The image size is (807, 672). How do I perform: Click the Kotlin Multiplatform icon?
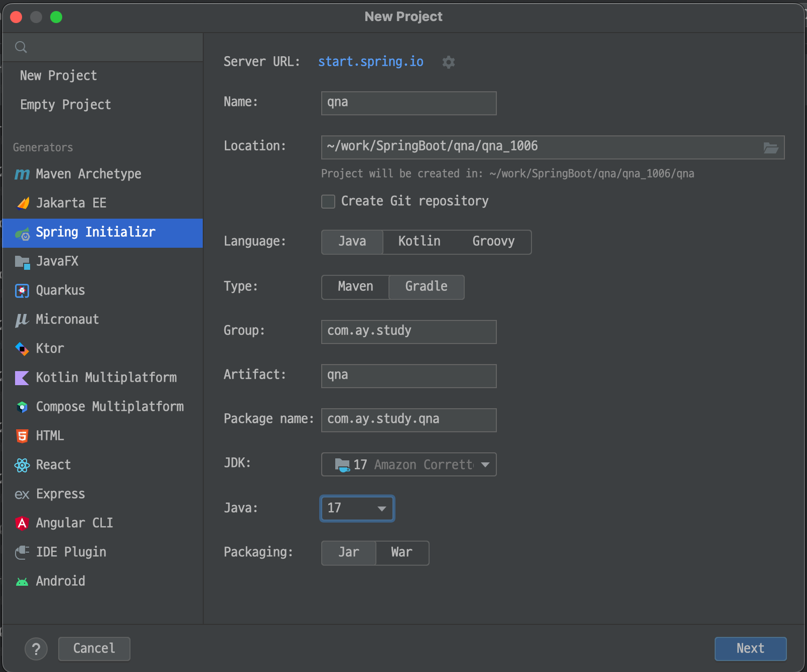22,378
